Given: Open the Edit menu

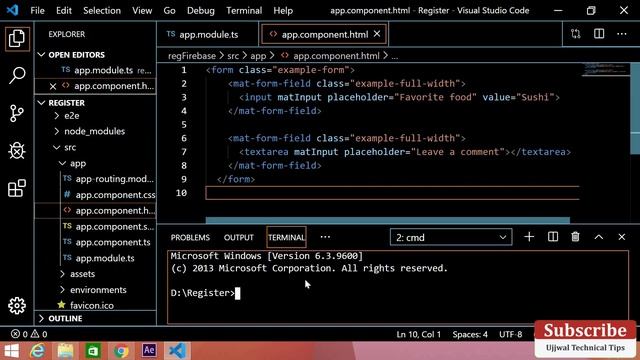Looking at the screenshot, I should (x=64, y=11).
